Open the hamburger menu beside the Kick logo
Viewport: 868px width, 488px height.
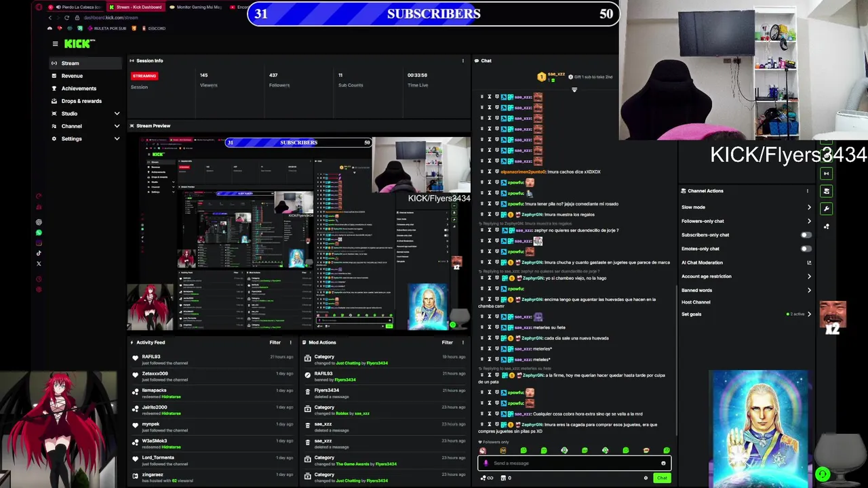point(55,44)
